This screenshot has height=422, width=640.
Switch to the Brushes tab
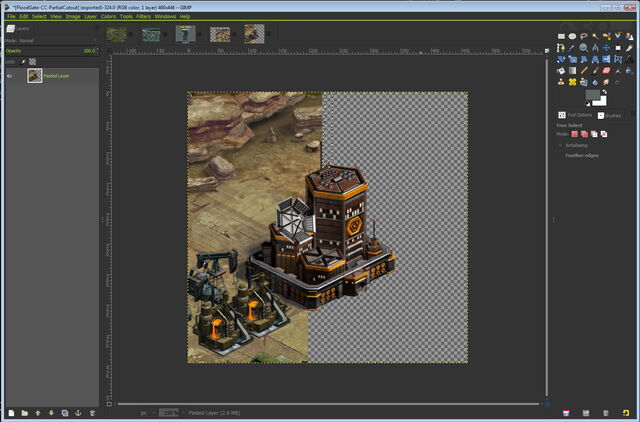(x=609, y=115)
